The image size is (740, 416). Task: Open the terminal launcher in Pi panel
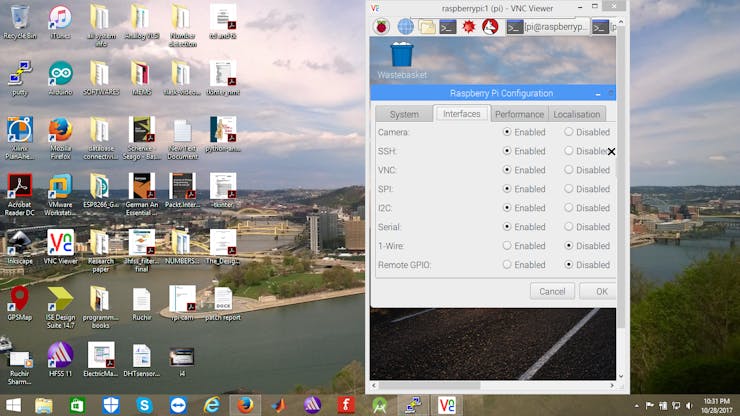point(448,27)
